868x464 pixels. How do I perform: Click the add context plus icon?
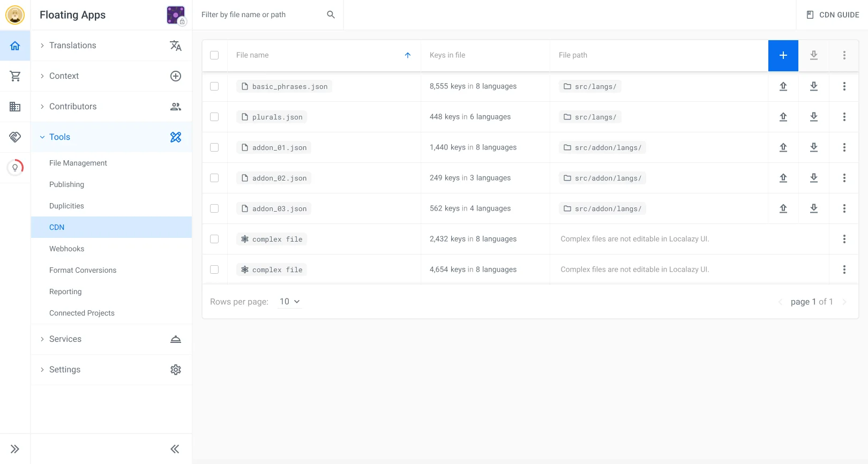(x=175, y=76)
